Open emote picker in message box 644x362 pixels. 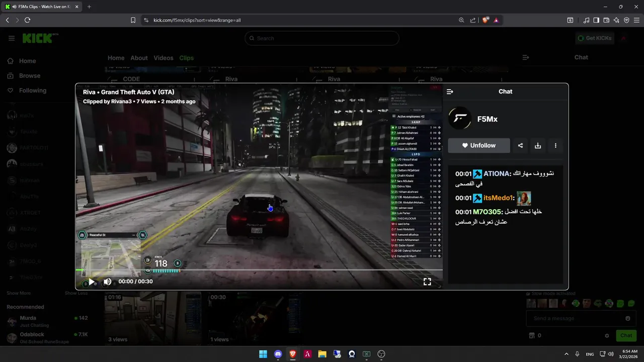[x=627, y=318]
